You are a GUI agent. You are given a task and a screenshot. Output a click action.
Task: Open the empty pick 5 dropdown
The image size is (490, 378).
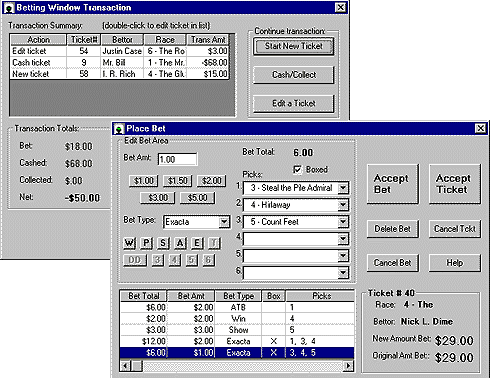(x=343, y=256)
